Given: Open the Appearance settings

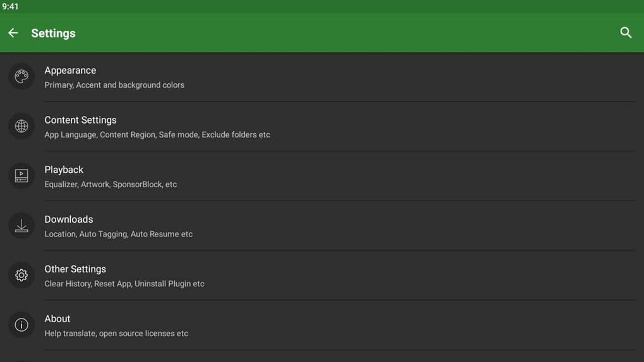Looking at the screenshot, I should click(322, 77).
